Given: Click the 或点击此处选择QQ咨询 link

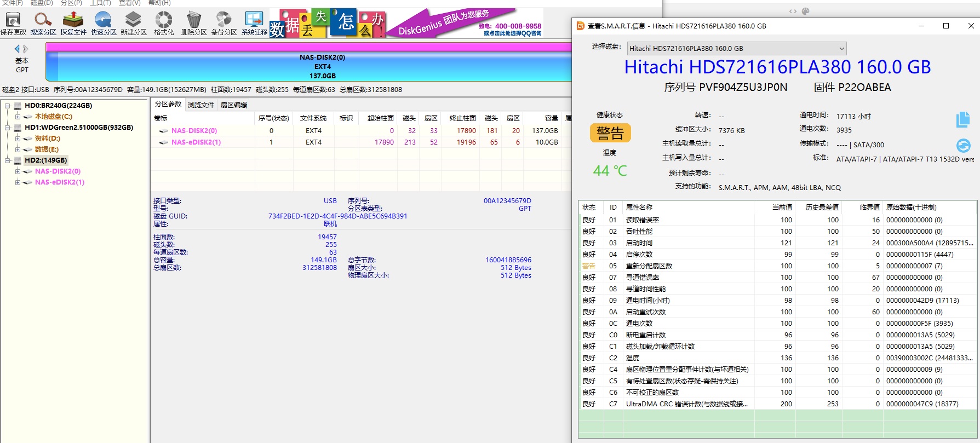Looking at the screenshot, I should (513, 33).
